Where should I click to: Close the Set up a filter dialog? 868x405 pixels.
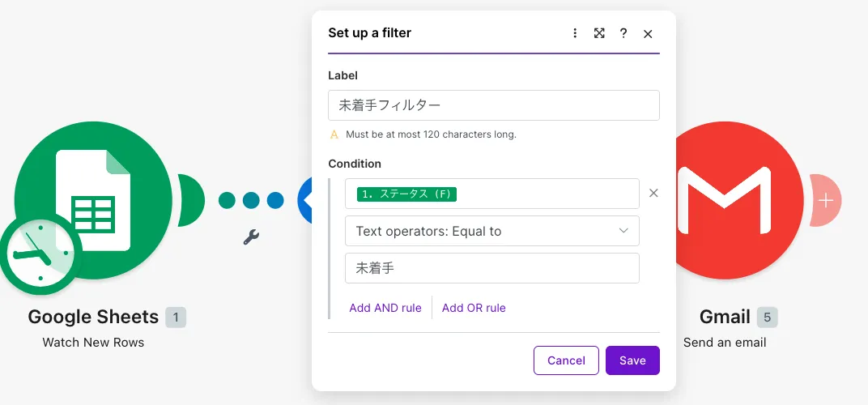[x=648, y=34]
